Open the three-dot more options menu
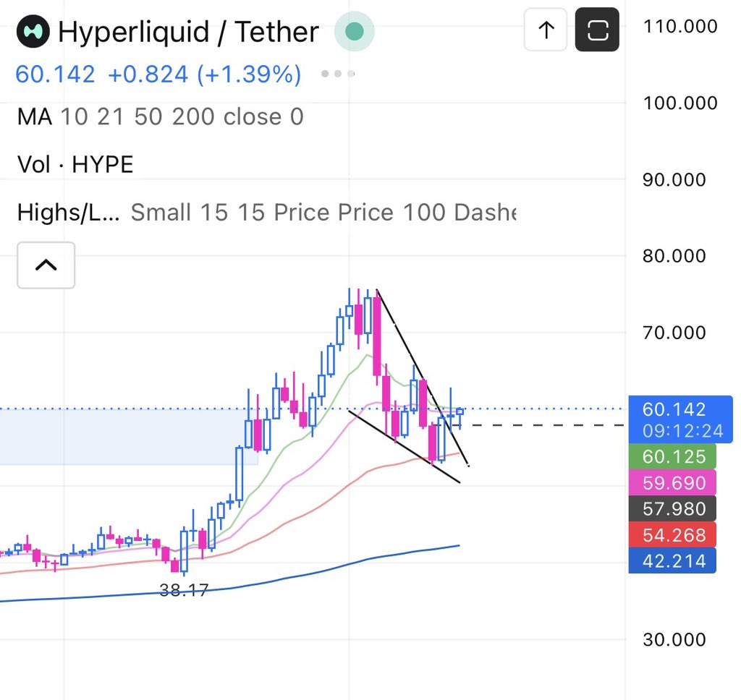741x700 pixels. coord(338,74)
